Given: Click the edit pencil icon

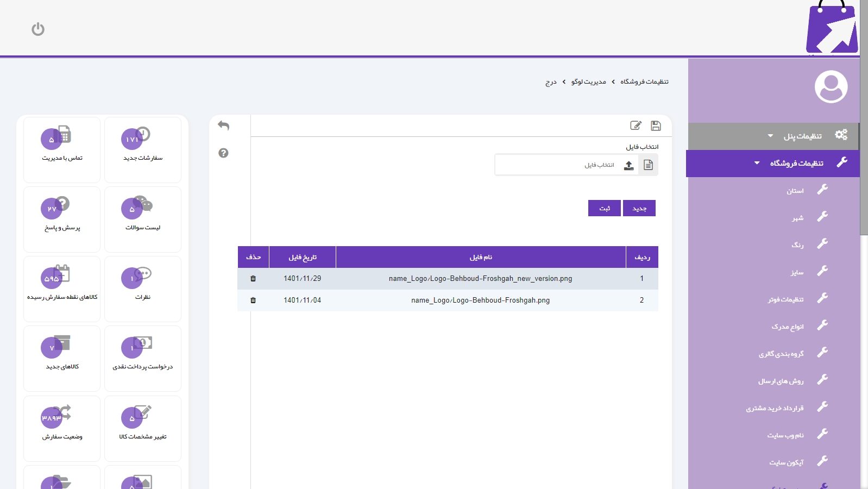Looking at the screenshot, I should tap(636, 126).
